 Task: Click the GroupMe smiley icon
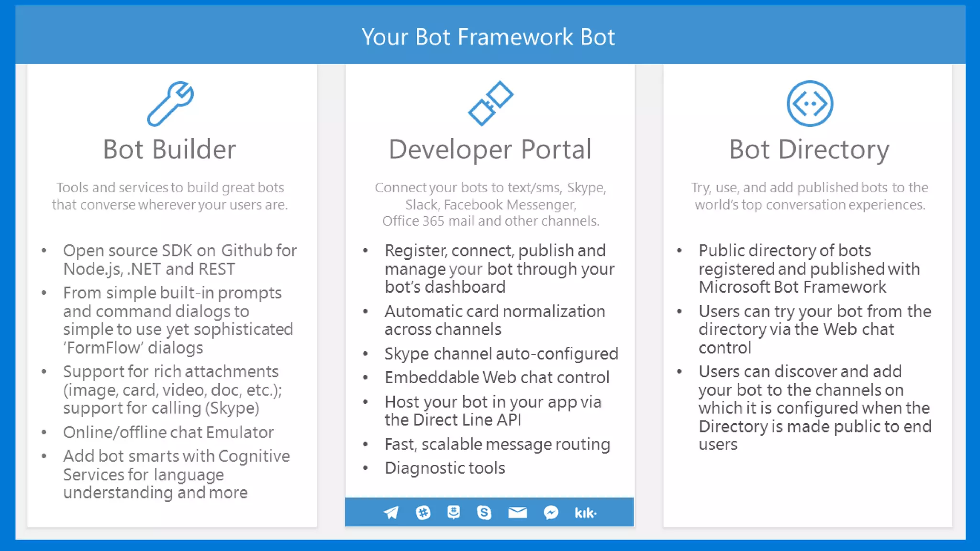coord(453,512)
